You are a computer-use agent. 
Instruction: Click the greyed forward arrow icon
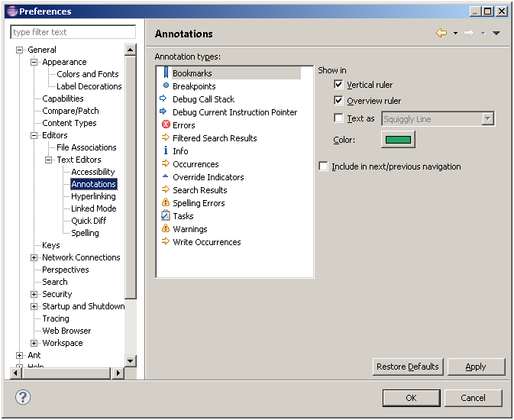click(469, 33)
